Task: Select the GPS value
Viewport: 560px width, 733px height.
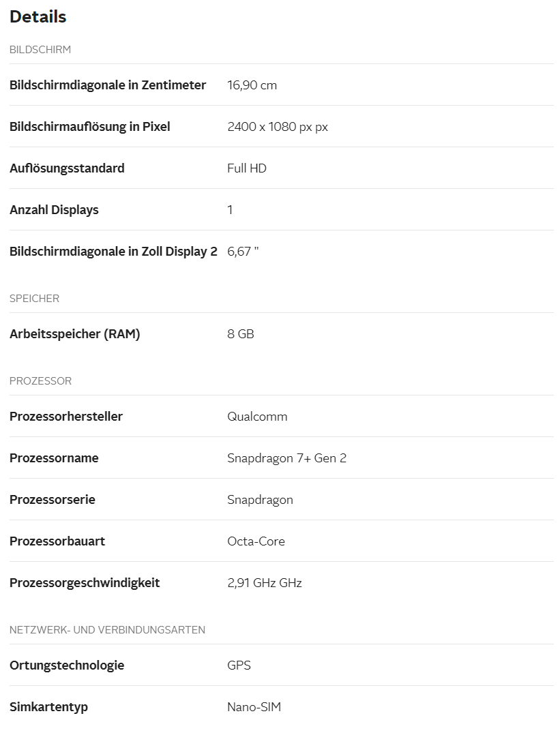Action: (x=239, y=665)
